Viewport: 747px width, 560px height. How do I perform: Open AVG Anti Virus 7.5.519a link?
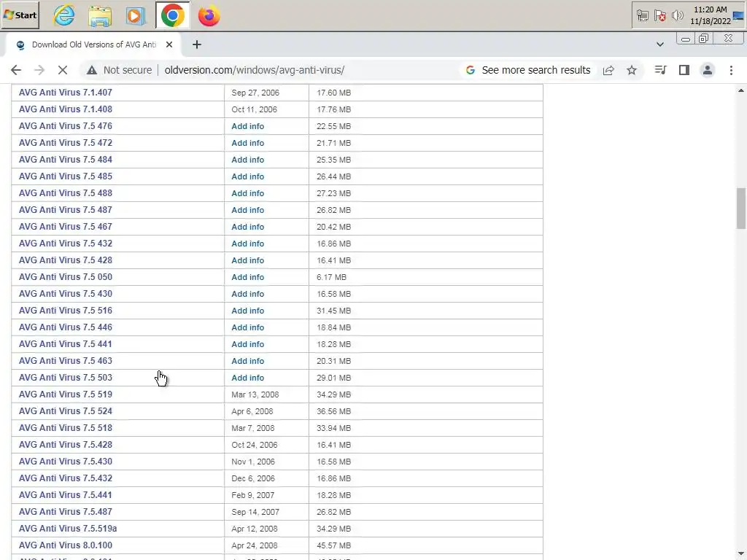[x=68, y=529]
